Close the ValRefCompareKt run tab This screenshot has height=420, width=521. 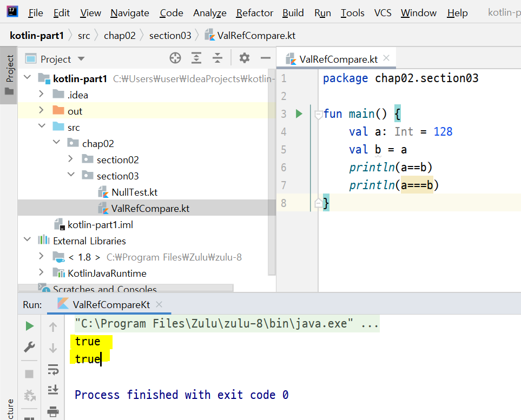[159, 304]
